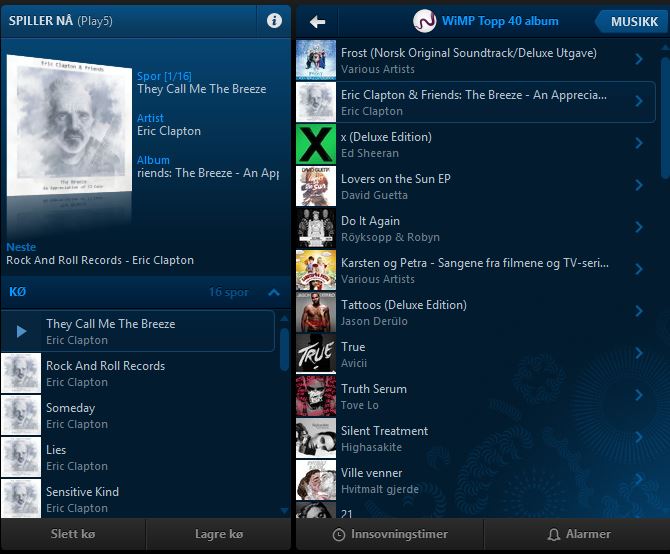Click the Slett kø button
The width and height of the screenshot is (670, 554).
point(73,534)
